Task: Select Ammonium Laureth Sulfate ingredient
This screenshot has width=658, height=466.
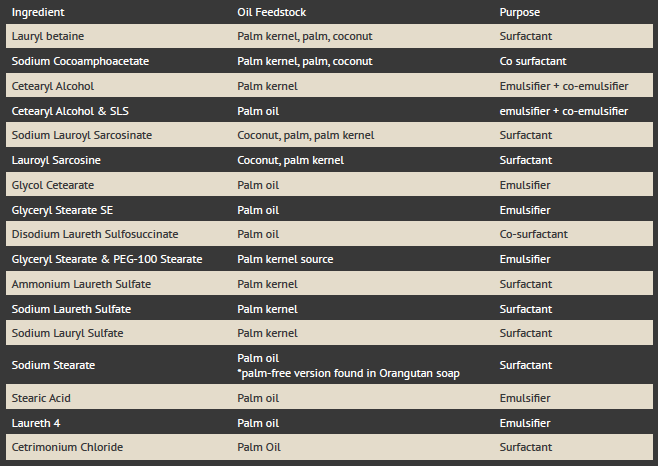Action: (81, 284)
